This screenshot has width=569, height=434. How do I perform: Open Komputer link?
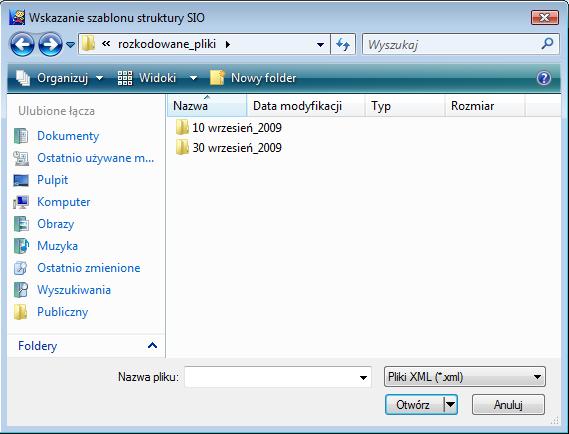pyautogui.click(x=64, y=202)
